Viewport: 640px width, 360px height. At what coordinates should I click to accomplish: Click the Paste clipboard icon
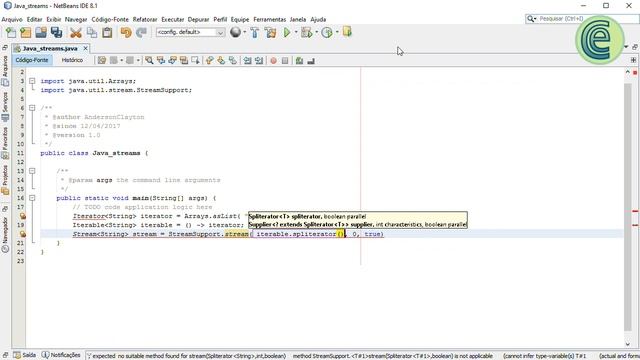coord(107,33)
